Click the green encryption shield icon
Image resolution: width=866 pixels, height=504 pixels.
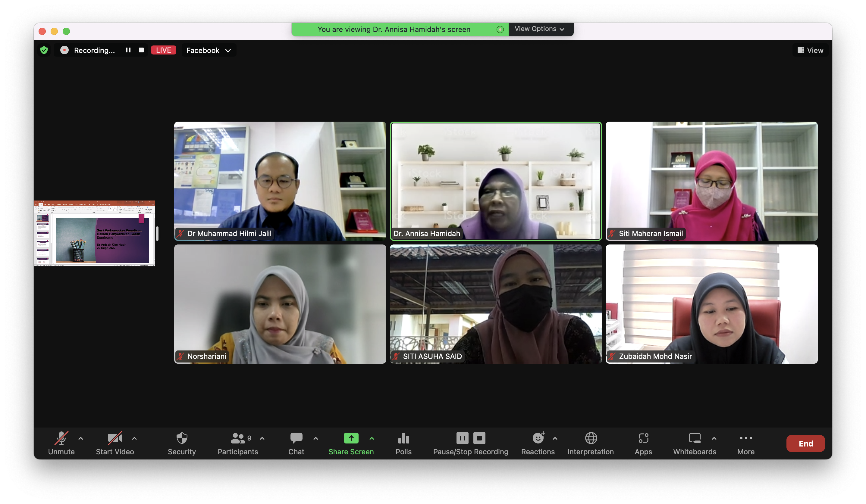click(x=44, y=50)
